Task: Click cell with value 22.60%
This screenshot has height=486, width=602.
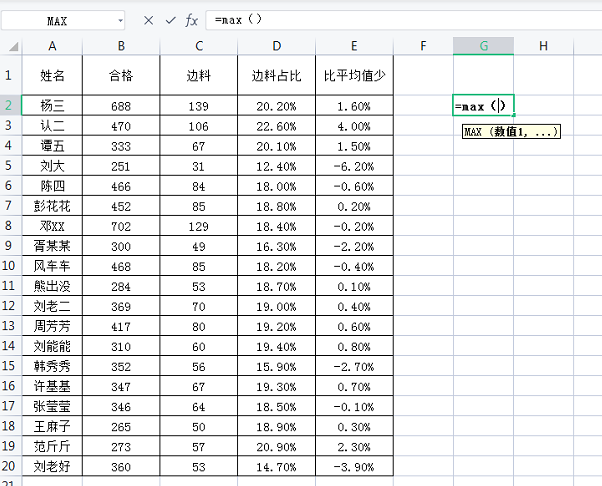Action: coord(276,126)
